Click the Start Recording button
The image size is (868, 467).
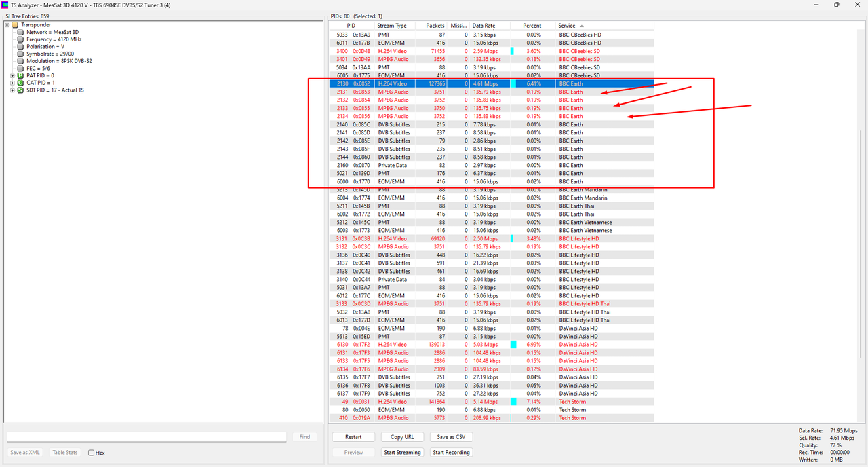[x=451, y=452]
